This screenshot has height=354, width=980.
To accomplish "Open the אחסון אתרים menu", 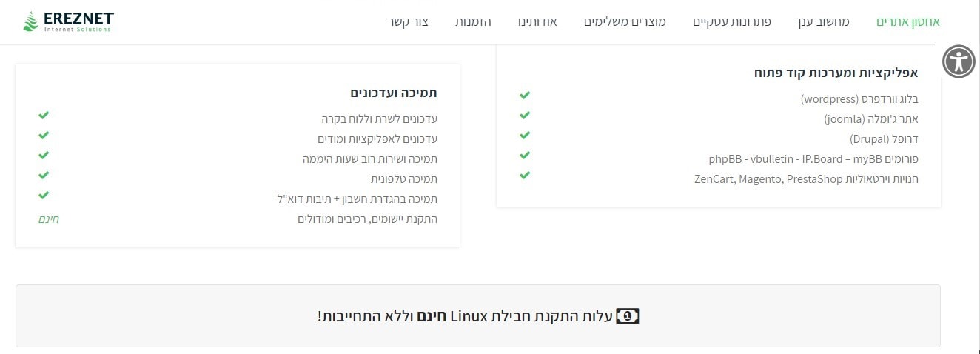I will click(908, 21).
